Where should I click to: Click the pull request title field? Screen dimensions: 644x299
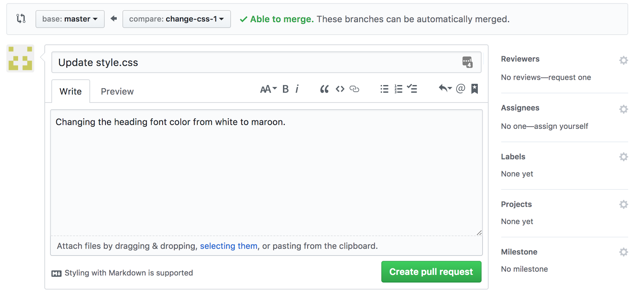tap(258, 62)
